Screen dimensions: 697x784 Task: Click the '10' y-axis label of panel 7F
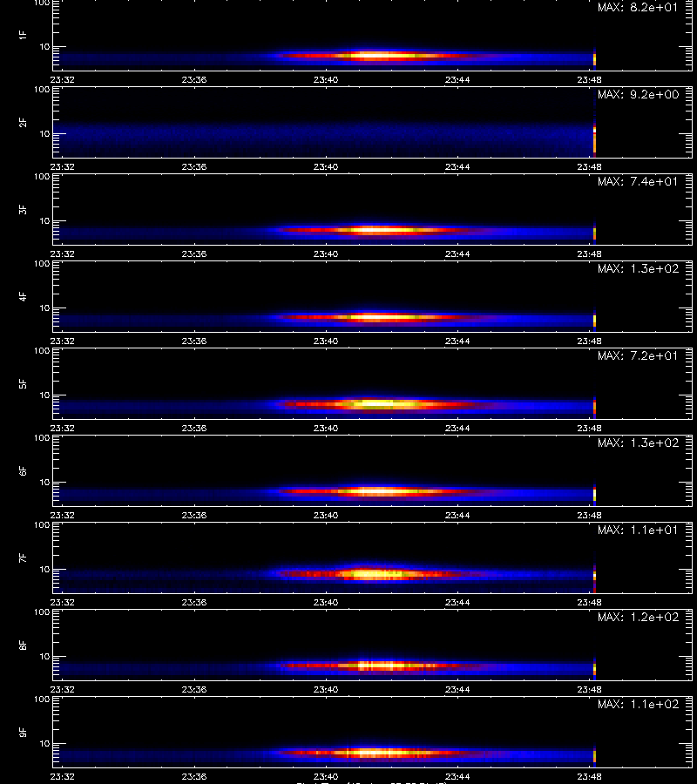coord(45,570)
